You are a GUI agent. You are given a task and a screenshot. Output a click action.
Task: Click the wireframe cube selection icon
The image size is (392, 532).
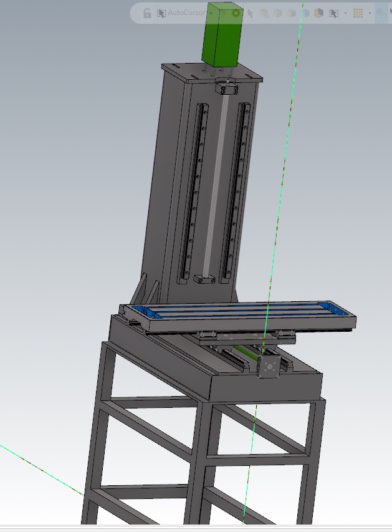tap(306, 13)
